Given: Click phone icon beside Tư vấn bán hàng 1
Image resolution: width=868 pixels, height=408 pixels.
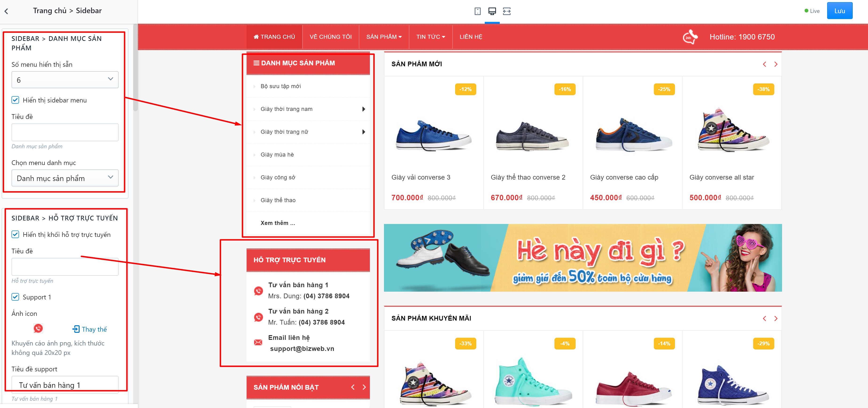Looking at the screenshot, I should 258,291.
